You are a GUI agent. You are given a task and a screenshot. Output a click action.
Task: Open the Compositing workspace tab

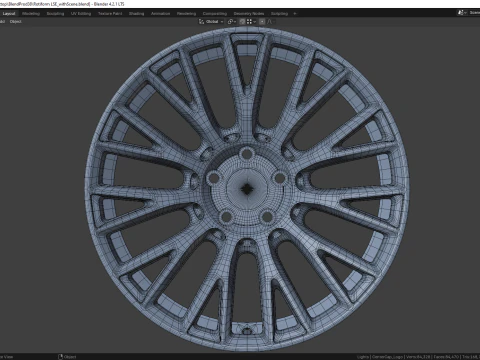coord(215,14)
